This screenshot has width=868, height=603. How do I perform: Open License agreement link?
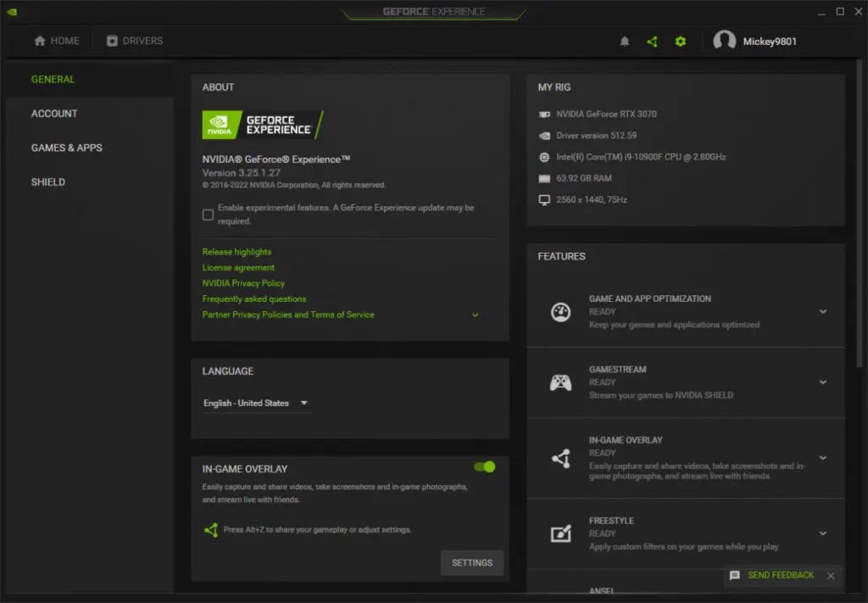tap(238, 267)
